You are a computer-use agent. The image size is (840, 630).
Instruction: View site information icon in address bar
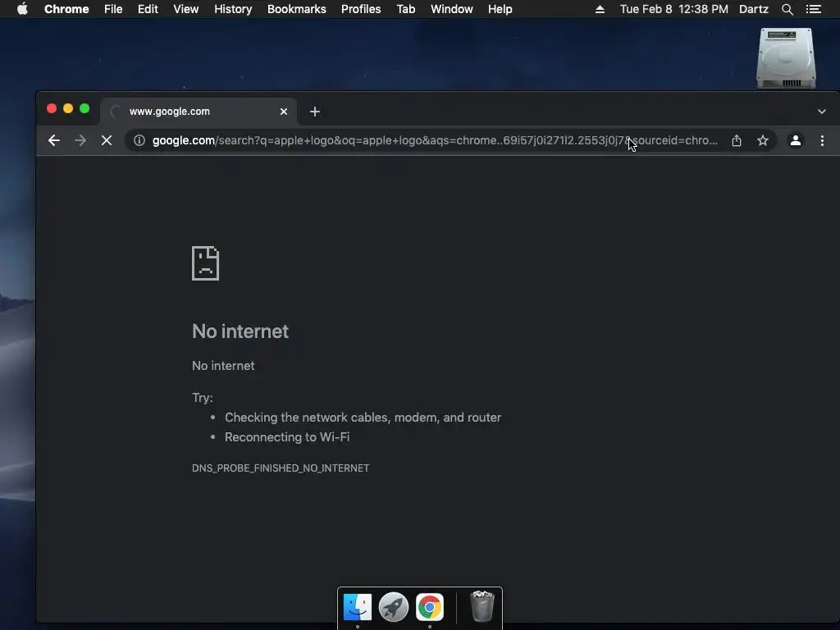click(139, 140)
